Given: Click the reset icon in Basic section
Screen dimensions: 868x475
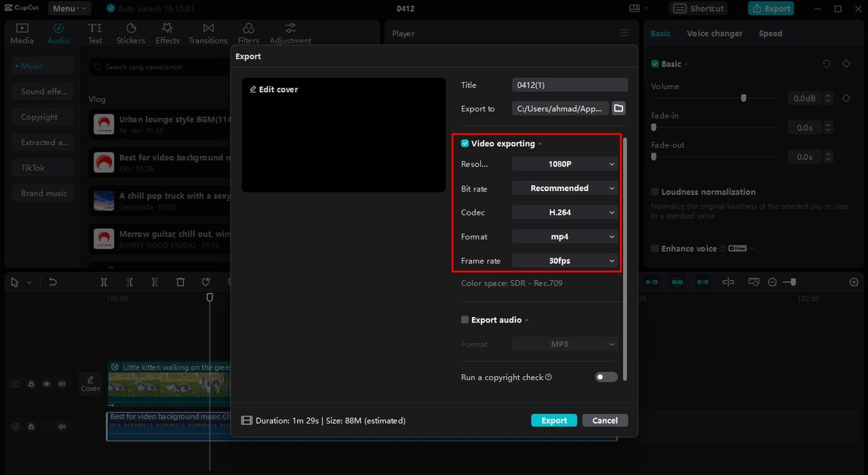Looking at the screenshot, I should pos(826,64).
